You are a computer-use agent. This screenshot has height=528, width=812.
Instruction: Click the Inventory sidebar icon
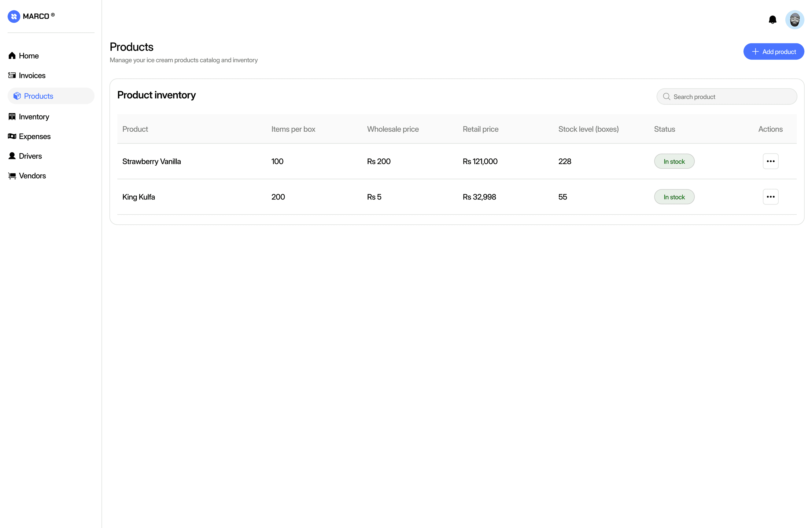click(x=12, y=117)
